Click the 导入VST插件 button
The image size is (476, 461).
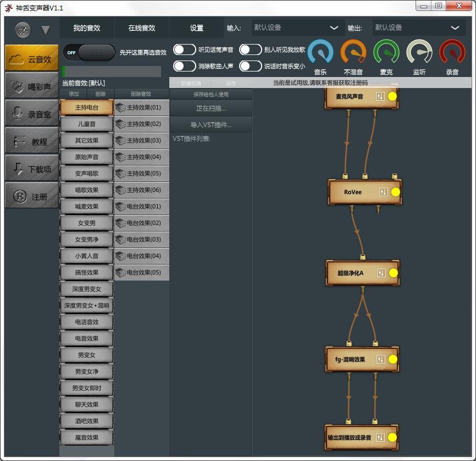pyautogui.click(x=211, y=125)
